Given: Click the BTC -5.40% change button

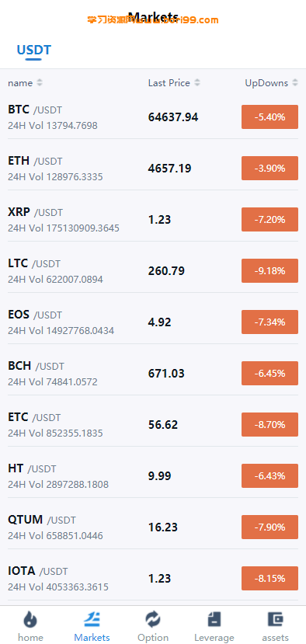Looking at the screenshot, I should point(269,117).
